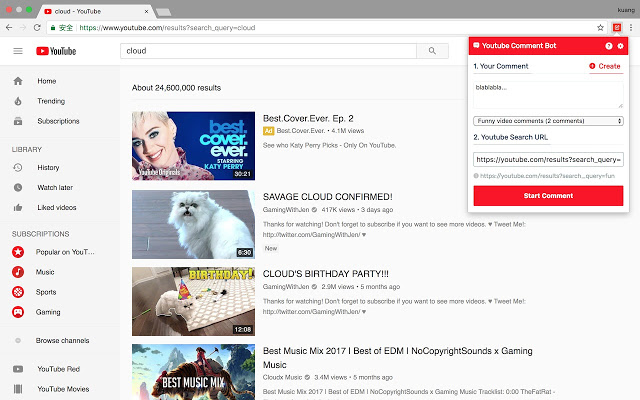This screenshot has width=640, height=400.
Task: Open the YouTube hamburger guide menu
Action: 18,51
